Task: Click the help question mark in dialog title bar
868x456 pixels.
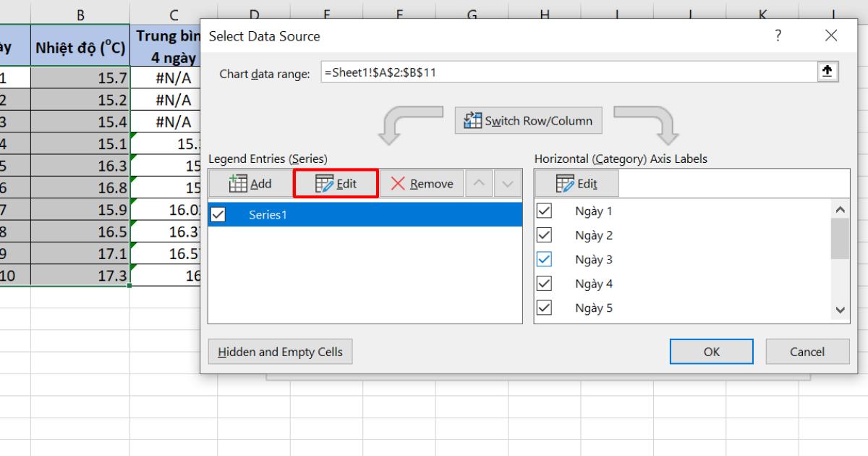Action: point(778,35)
